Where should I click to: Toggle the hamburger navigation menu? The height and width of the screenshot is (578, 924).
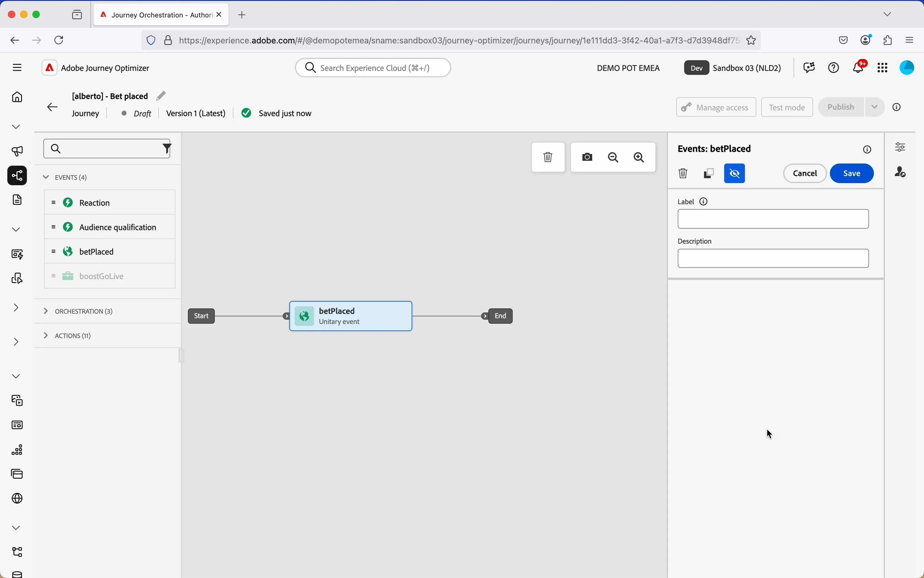[17, 68]
